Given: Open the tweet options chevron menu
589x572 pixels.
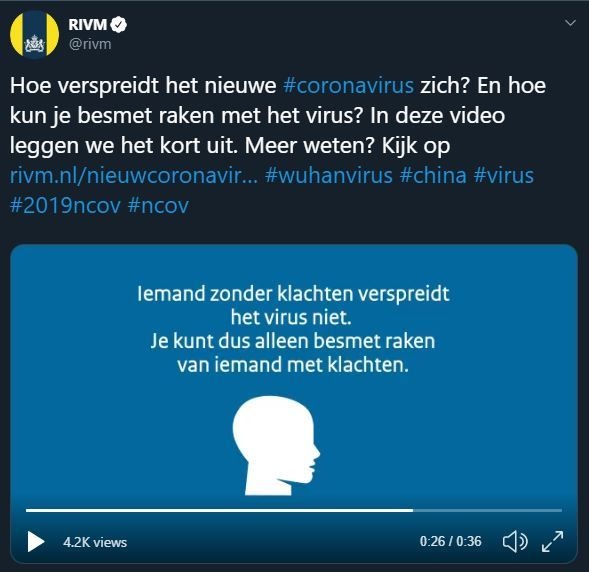Looking at the screenshot, I should (570, 23).
